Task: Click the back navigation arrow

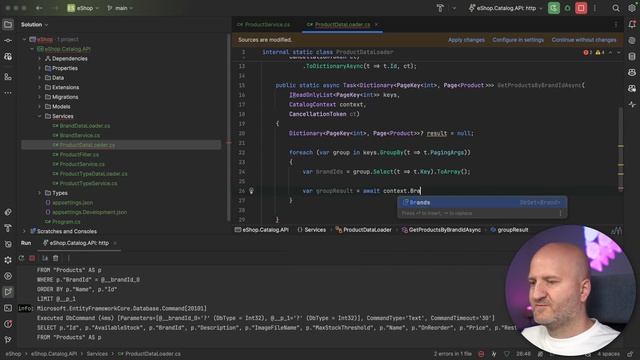Action: tap(39, 8)
